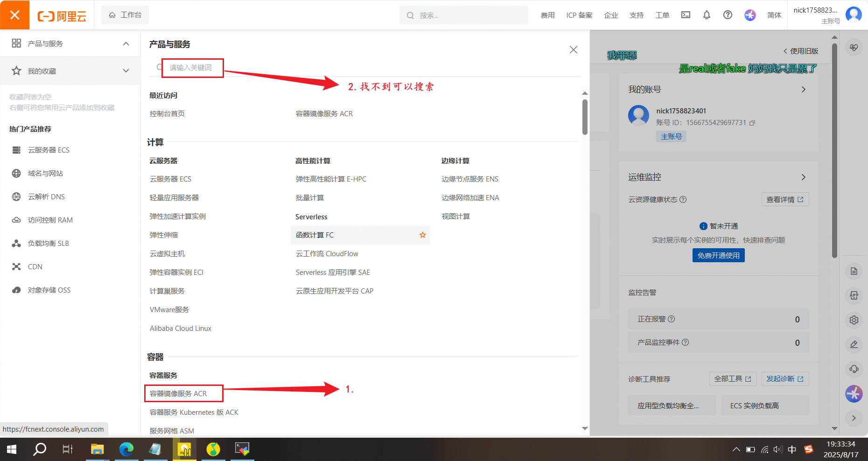Open 访问控制 RAM in hot products

click(50, 220)
